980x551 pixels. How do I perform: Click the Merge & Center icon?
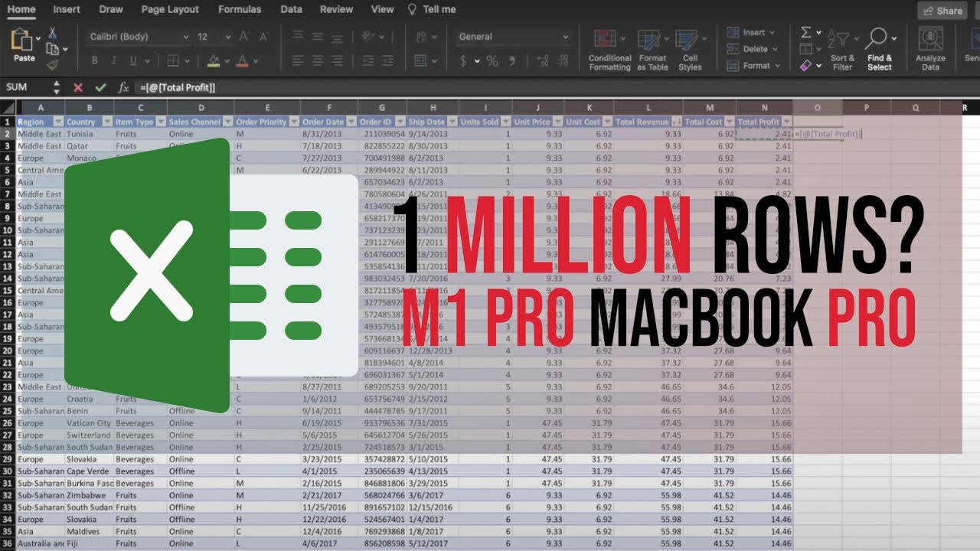(x=420, y=60)
